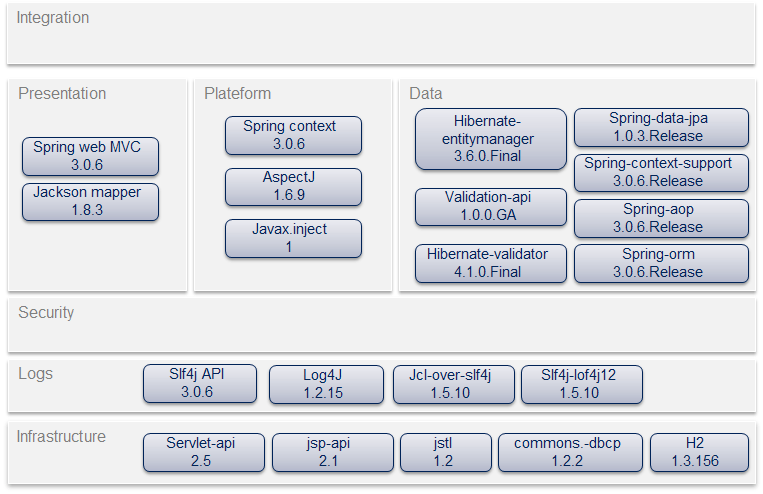Screen dimensions: 763x494
Task: Click the Spring-aop 3.0.6.Release box
Action: (661, 218)
